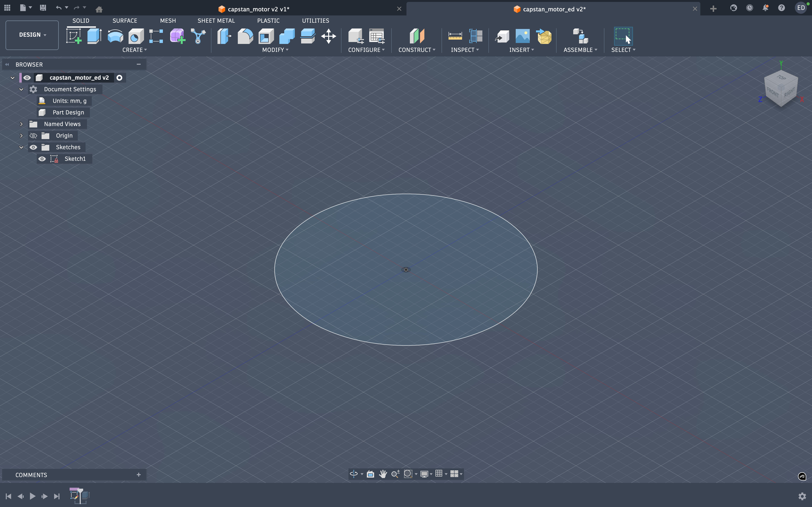The height and width of the screenshot is (507, 812).
Task: Click the Fillet tool icon
Action: point(245,36)
